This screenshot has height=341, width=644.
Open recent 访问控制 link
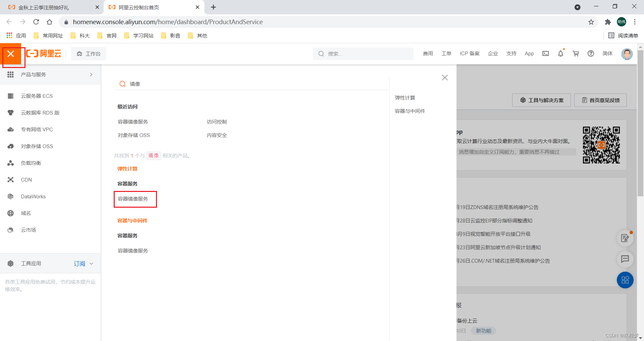pos(217,122)
